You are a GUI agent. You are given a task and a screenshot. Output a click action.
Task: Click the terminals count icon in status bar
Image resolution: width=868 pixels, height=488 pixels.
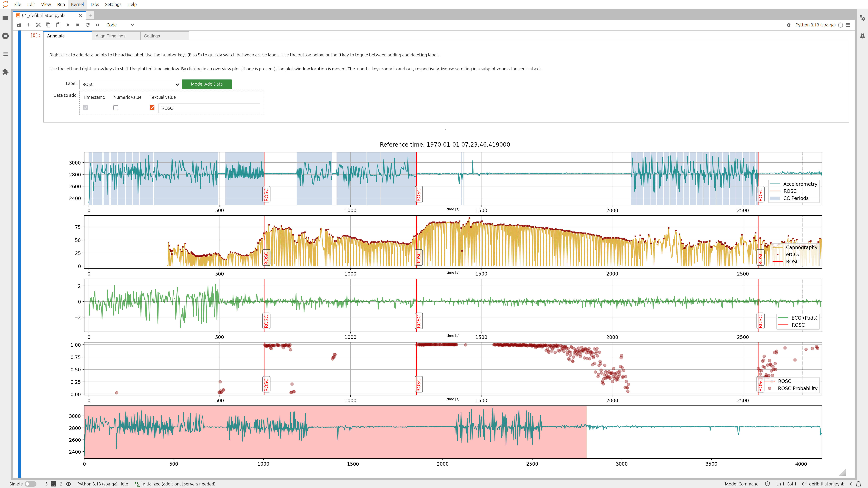click(54, 484)
